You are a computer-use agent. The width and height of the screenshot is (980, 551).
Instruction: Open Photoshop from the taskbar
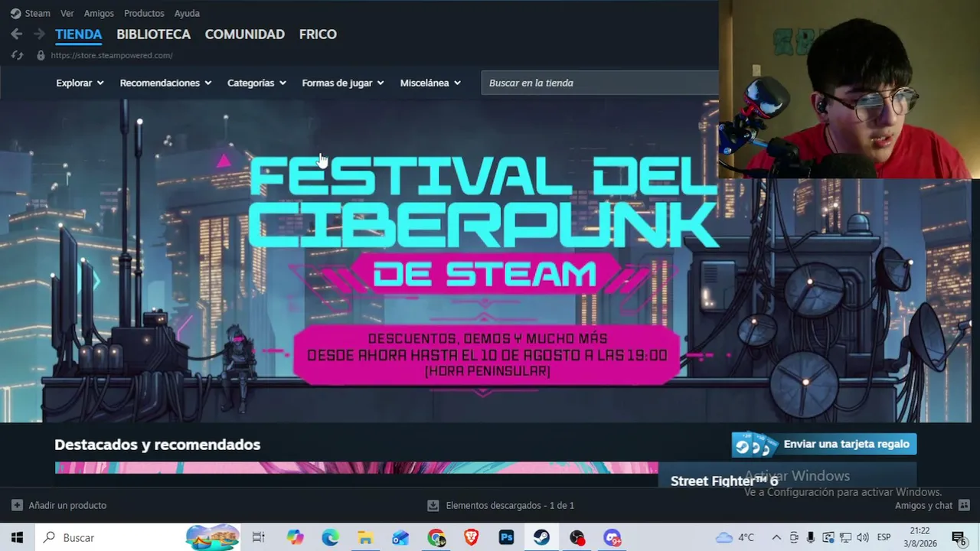click(x=506, y=537)
